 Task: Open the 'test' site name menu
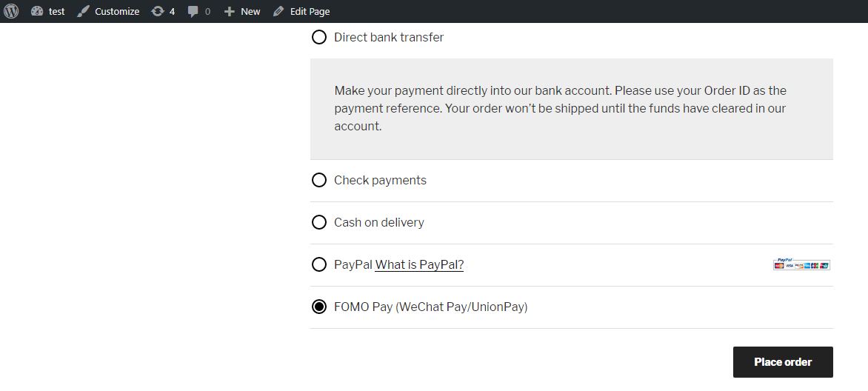tap(56, 11)
